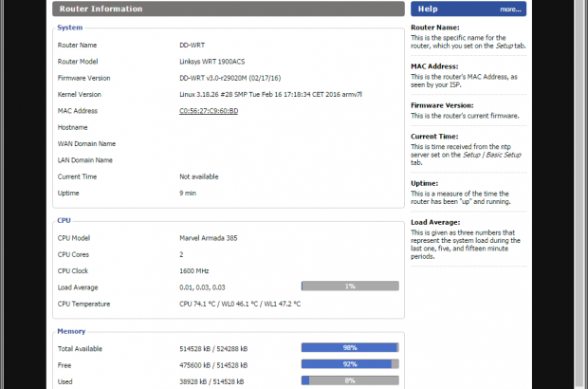Click the Marvel Armada 385 CPU model
This screenshot has height=389, width=588.
pos(209,238)
